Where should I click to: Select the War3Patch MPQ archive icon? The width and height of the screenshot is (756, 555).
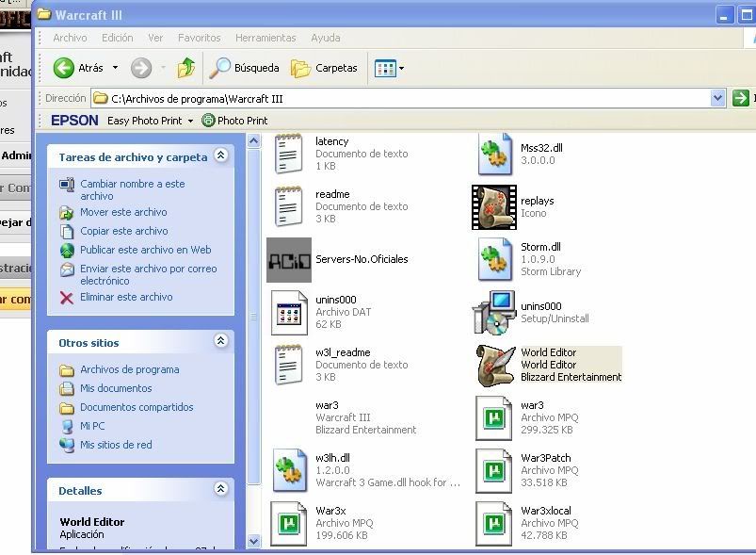point(493,471)
